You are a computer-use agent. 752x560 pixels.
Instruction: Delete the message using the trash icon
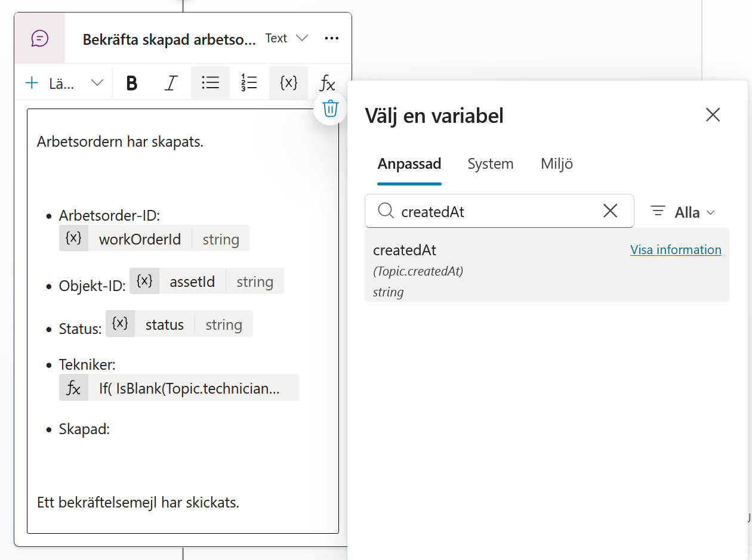pos(330,109)
